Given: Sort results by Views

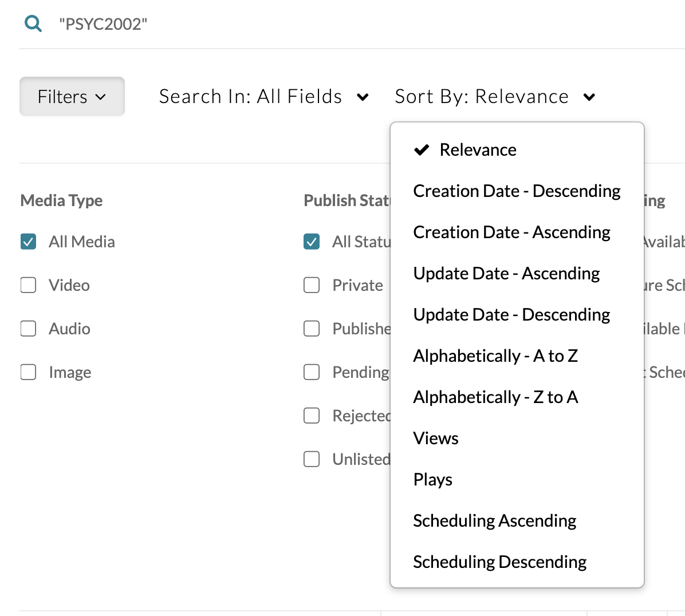Looking at the screenshot, I should coord(436,439).
